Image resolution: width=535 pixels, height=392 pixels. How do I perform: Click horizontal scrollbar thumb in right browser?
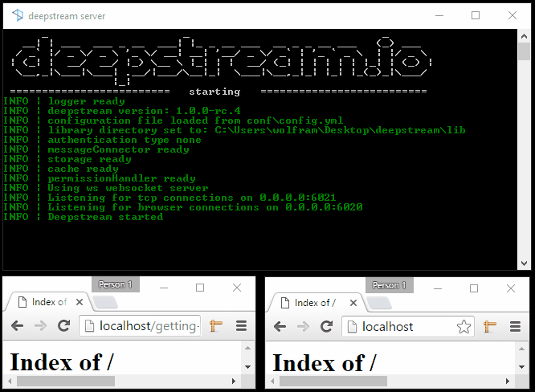[x=333, y=381]
